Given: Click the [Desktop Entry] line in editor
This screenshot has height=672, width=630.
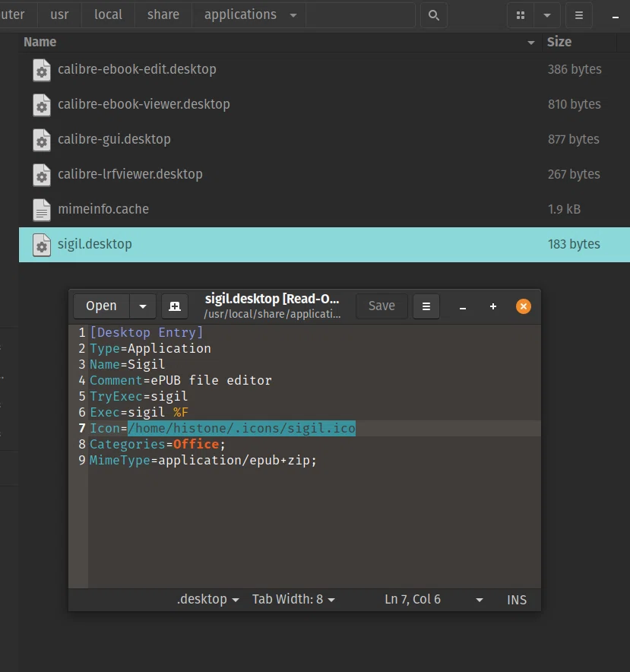Looking at the screenshot, I should point(146,332).
